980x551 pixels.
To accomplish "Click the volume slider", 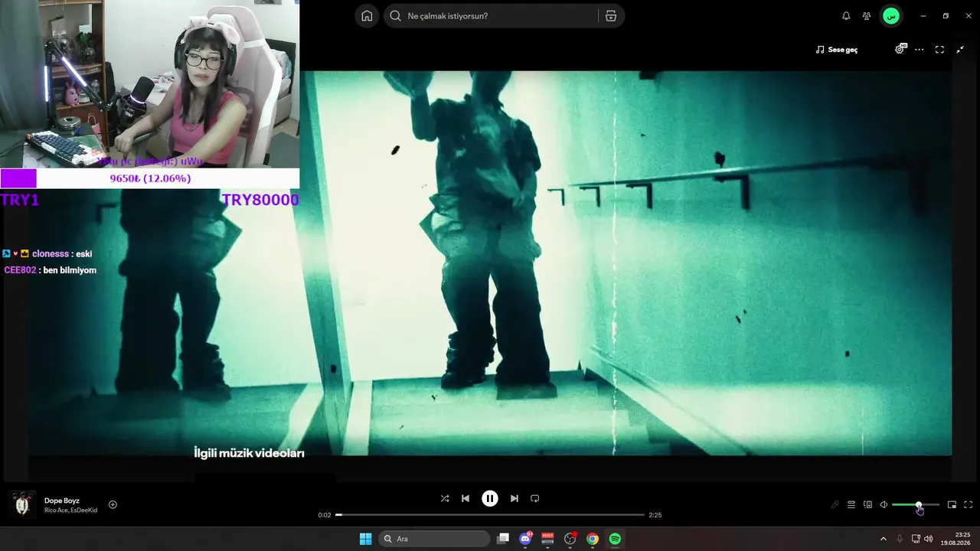I will pos(916,505).
